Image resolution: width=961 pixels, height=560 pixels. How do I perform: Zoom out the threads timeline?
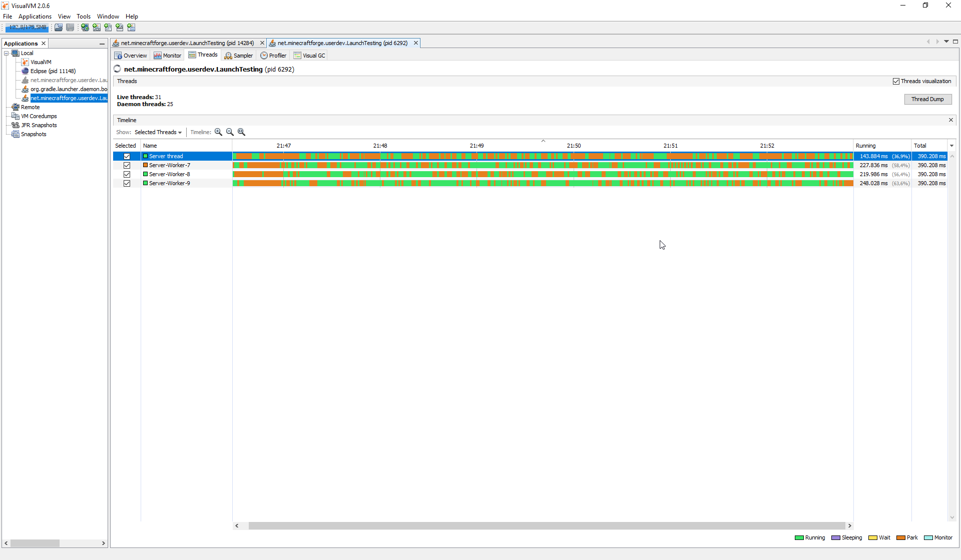point(230,132)
